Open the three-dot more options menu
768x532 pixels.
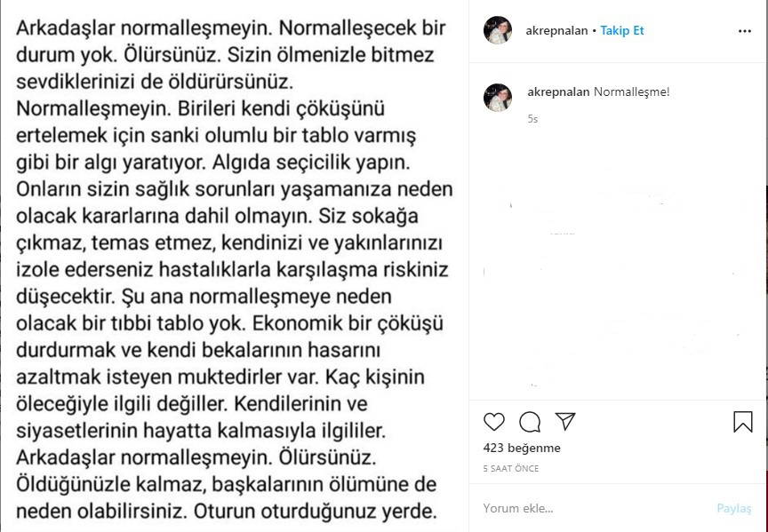tap(745, 30)
